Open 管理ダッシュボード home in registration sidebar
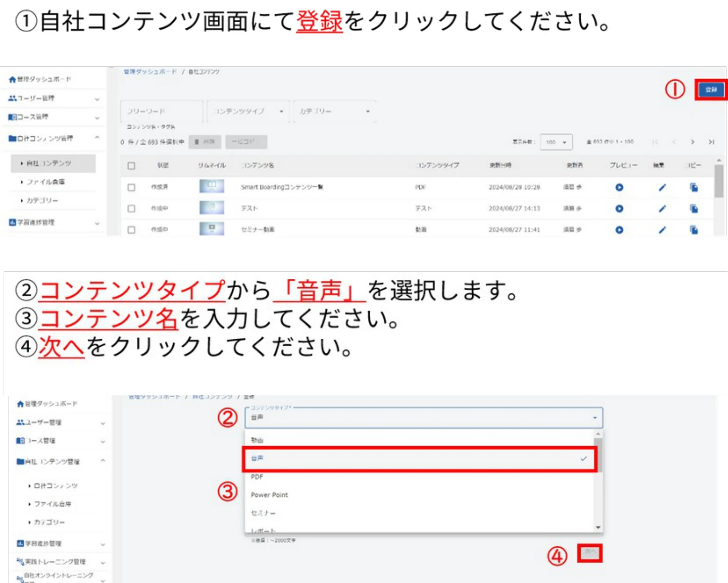 coord(47,404)
